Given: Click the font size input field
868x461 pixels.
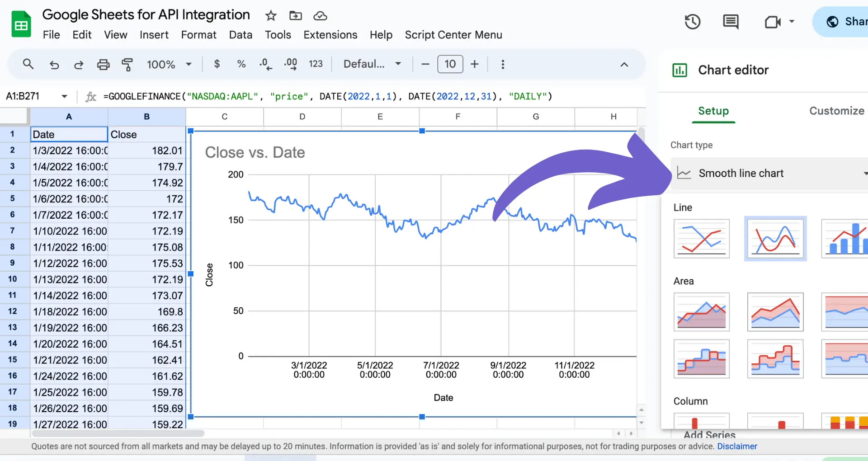Looking at the screenshot, I should click(x=450, y=64).
